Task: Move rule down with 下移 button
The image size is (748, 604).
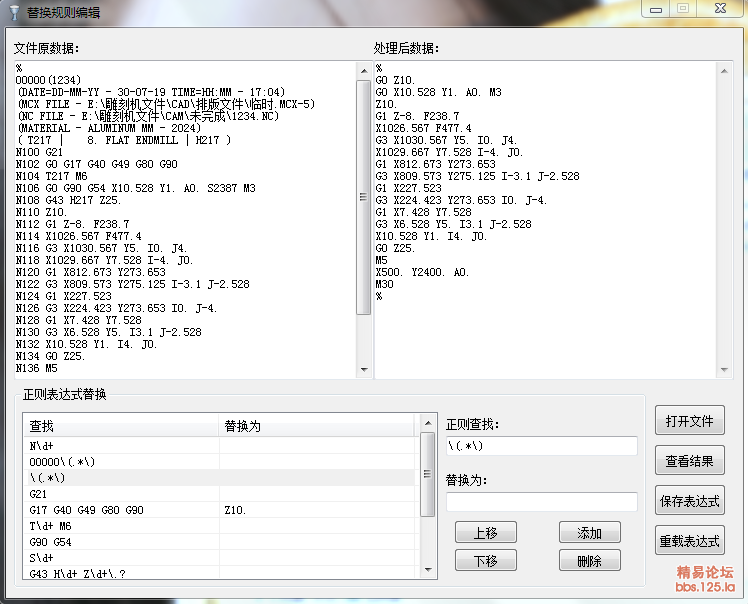Action: pyautogui.click(x=486, y=561)
